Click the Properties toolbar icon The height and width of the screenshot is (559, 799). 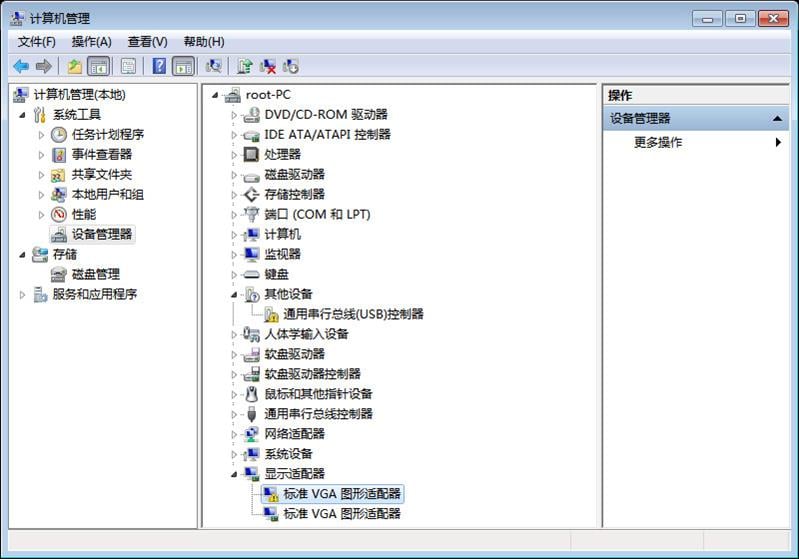pos(128,66)
